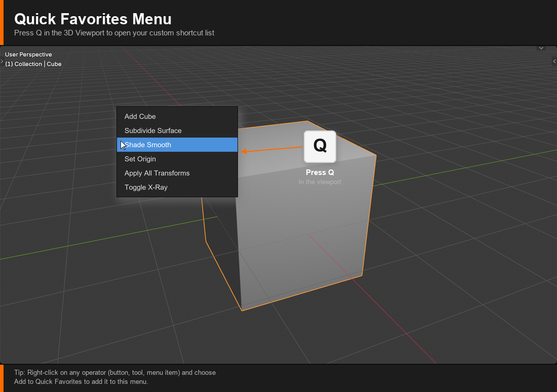Click the User Perspective label
The image size is (557, 392).
(x=28, y=54)
